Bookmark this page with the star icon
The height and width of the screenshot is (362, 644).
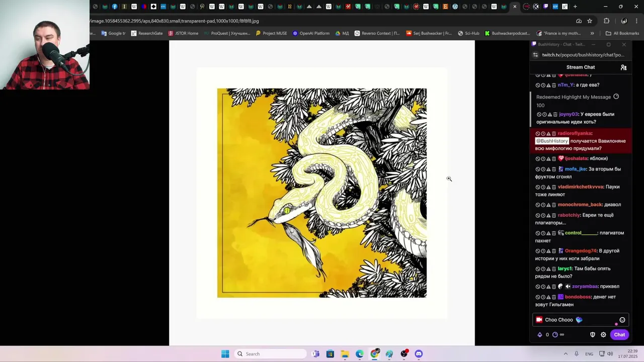coord(590,21)
